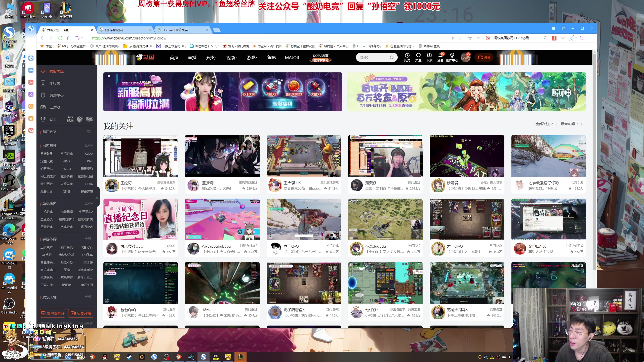The width and height of the screenshot is (644, 362).
Task: Open 赛事 trophy item in sidebar
Action: (53, 119)
